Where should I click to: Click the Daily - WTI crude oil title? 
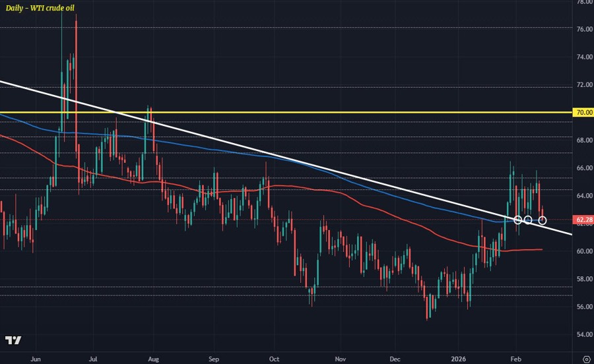[x=41, y=8]
